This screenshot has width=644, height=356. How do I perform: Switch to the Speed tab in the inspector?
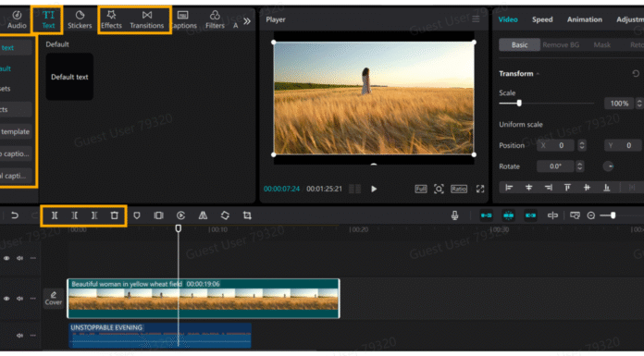point(542,19)
